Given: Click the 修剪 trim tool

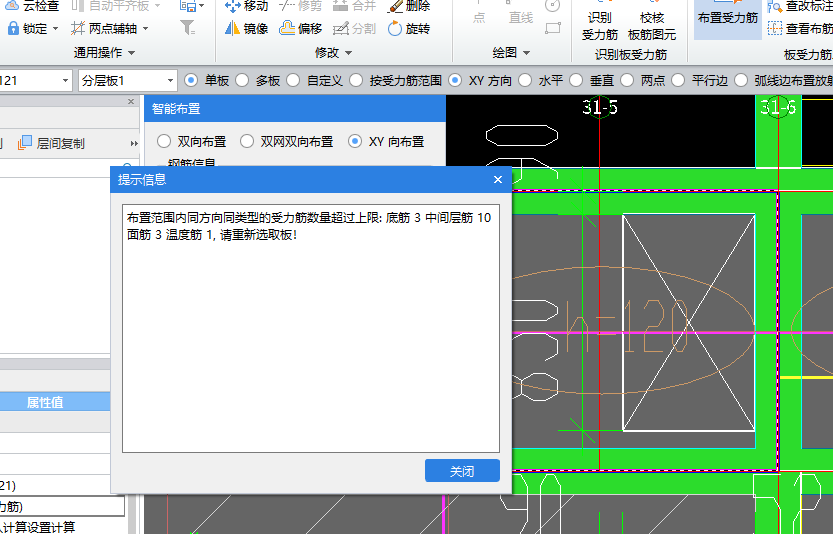Looking at the screenshot, I should pyautogui.click(x=301, y=6).
